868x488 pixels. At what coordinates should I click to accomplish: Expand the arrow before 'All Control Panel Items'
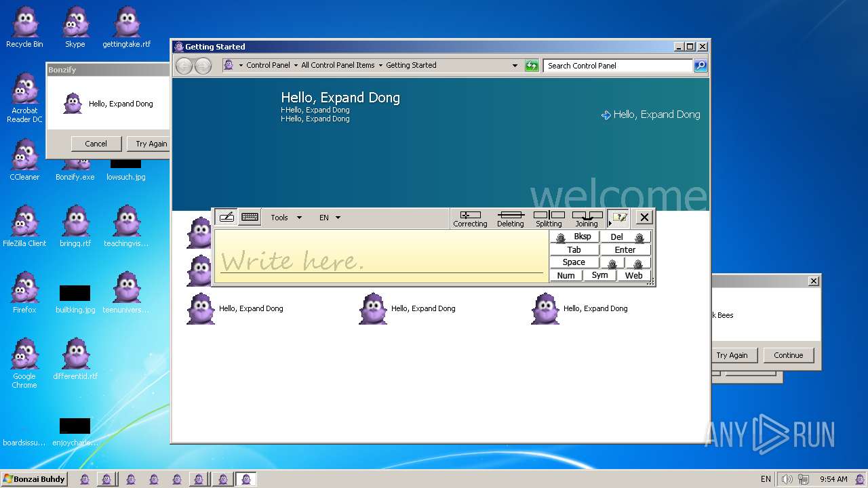coord(296,66)
